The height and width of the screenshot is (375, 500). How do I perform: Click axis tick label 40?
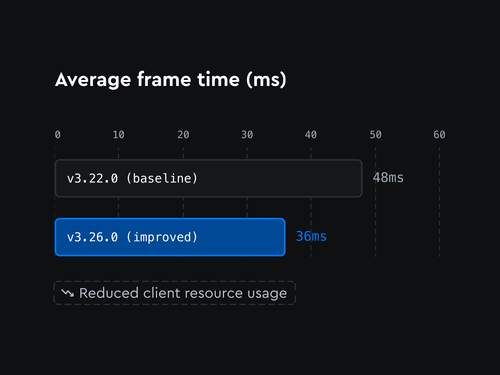pyautogui.click(x=311, y=135)
